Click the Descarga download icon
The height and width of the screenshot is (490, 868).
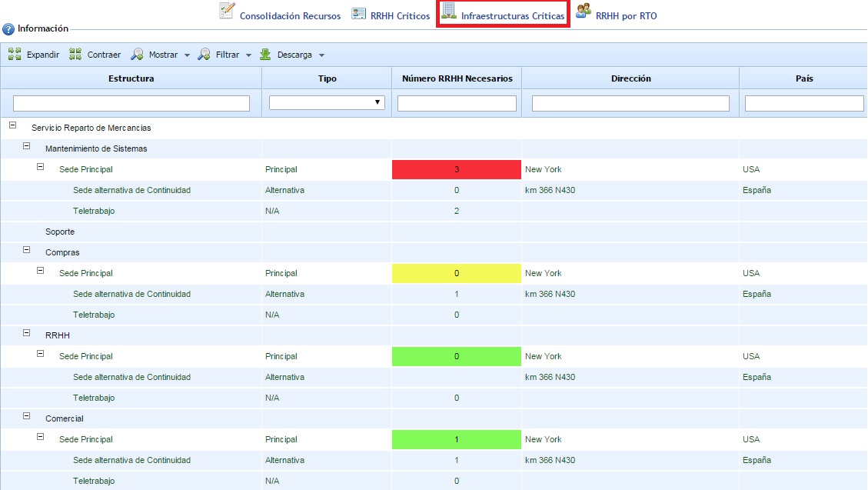tap(265, 55)
